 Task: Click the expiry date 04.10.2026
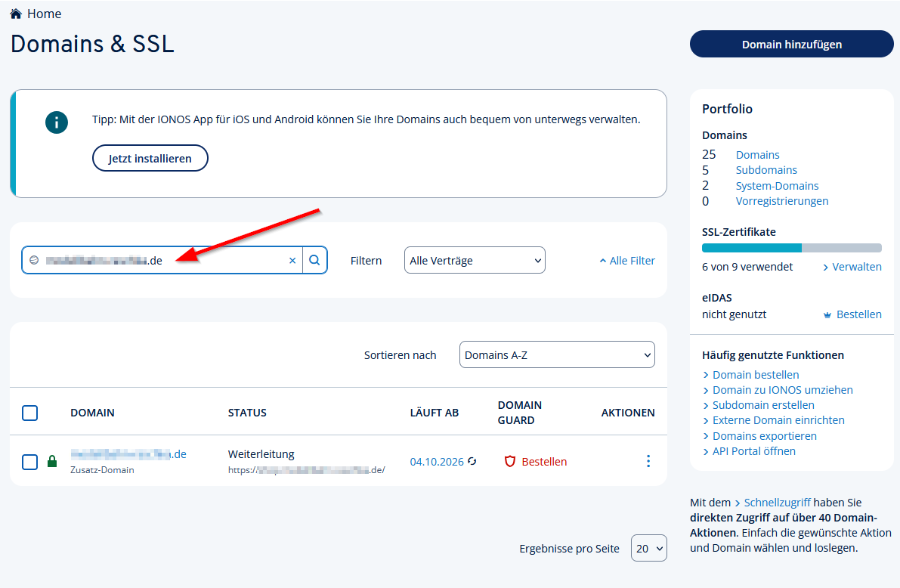pyautogui.click(x=437, y=462)
